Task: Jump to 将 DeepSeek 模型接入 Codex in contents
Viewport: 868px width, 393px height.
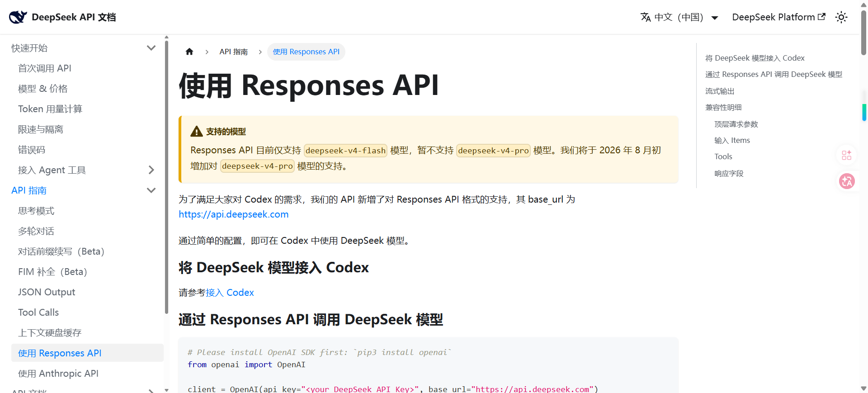Action: click(755, 58)
